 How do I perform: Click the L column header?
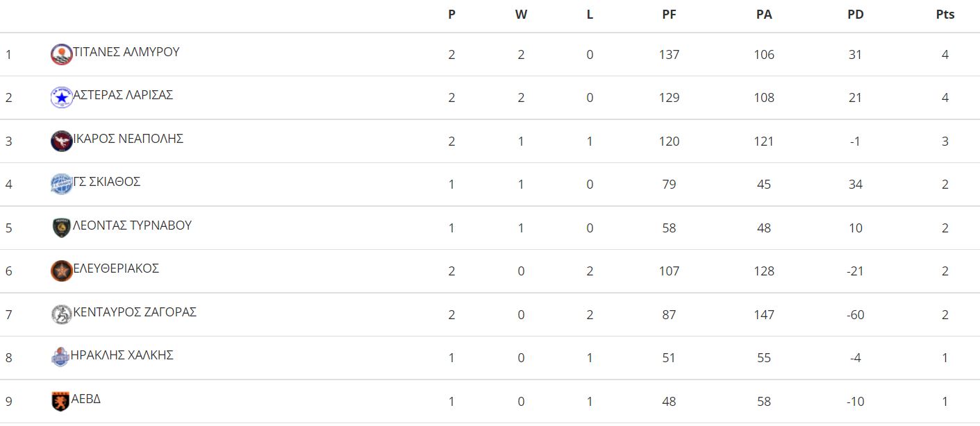[590, 15]
